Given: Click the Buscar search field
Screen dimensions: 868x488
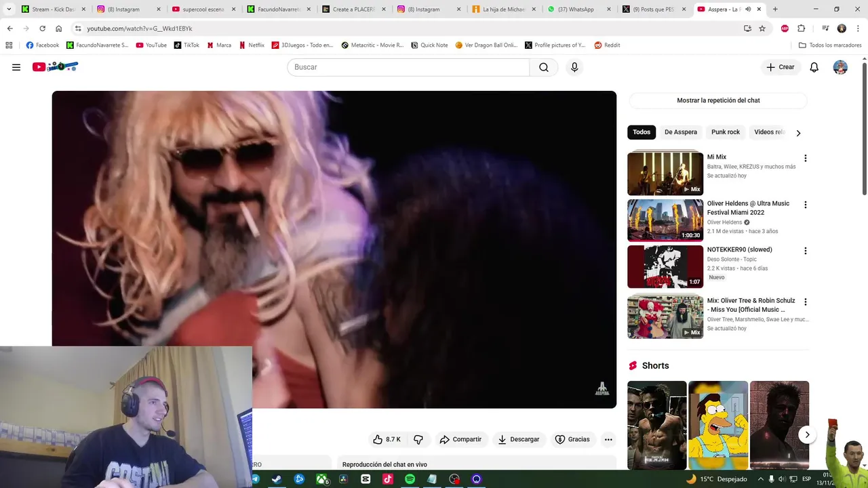Looking at the screenshot, I should [408, 67].
